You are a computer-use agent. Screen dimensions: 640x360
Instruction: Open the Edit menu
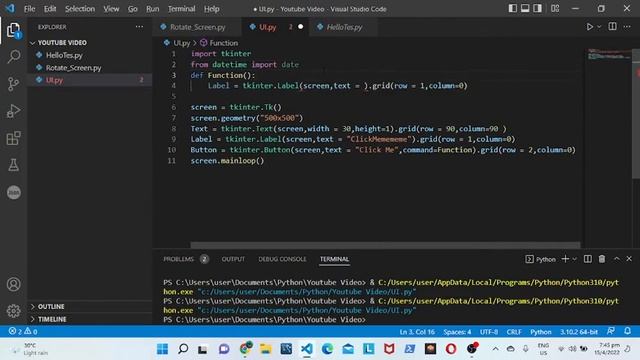(x=50, y=9)
